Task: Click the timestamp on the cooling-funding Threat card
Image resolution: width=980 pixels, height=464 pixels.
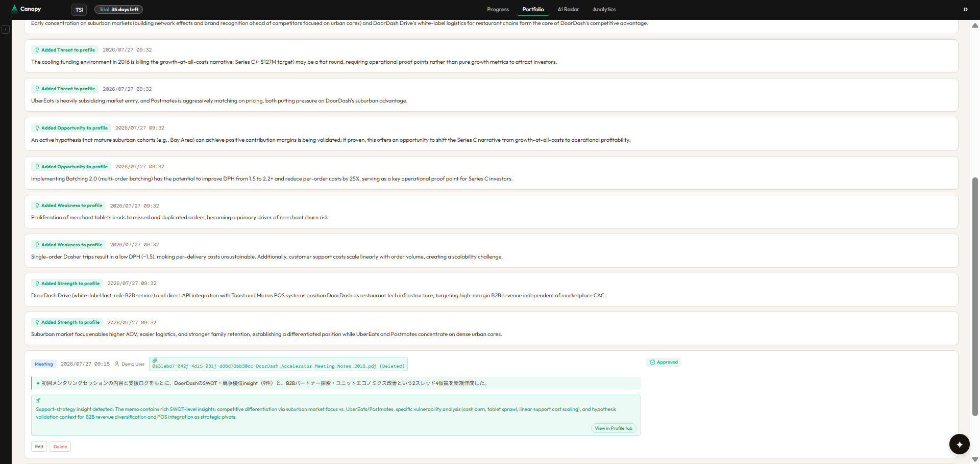Action: click(x=127, y=50)
